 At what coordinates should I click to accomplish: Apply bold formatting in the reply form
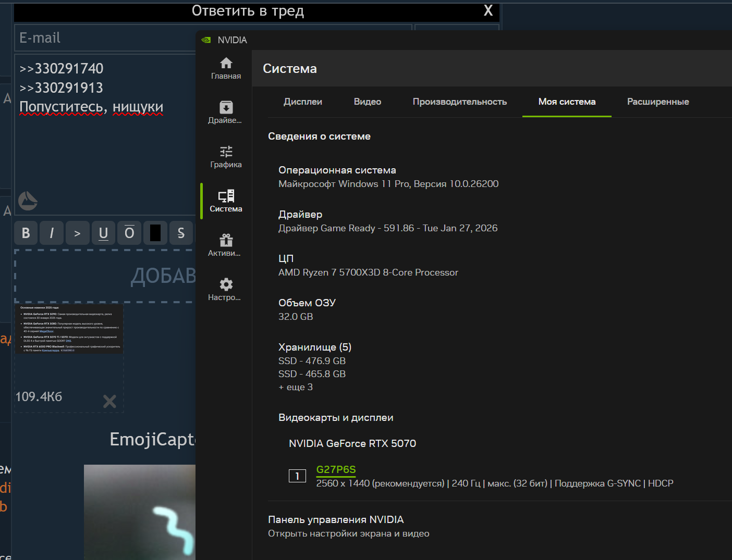click(x=26, y=233)
